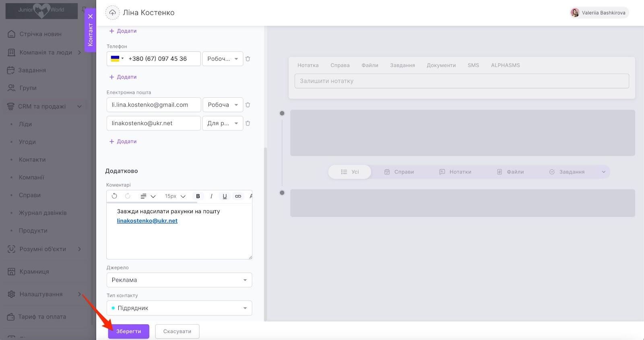Image resolution: width=644 pixels, height=340 pixels.
Task: Toggle bold formatting in comment editor
Action: pyautogui.click(x=198, y=196)
